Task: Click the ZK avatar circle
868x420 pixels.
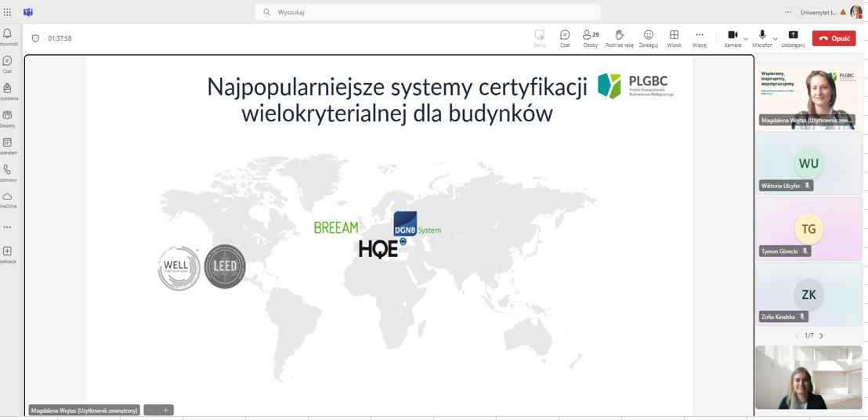Action: point(808,295)
